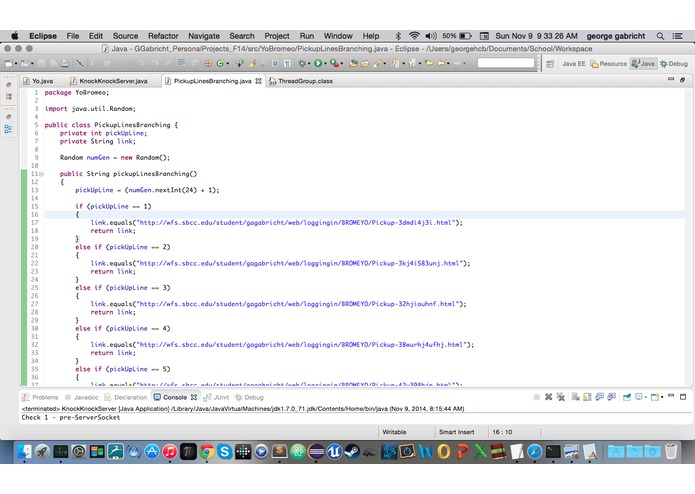This screenshot has height=494, width=695.
Task: Open the Back history dropdown arrow
Action: 448,64
